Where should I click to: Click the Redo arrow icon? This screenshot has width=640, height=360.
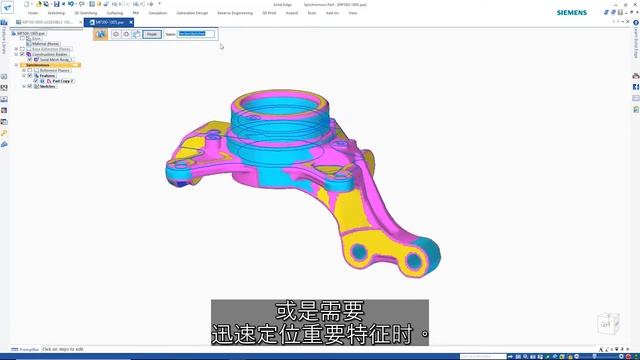[x=81, y=4]
